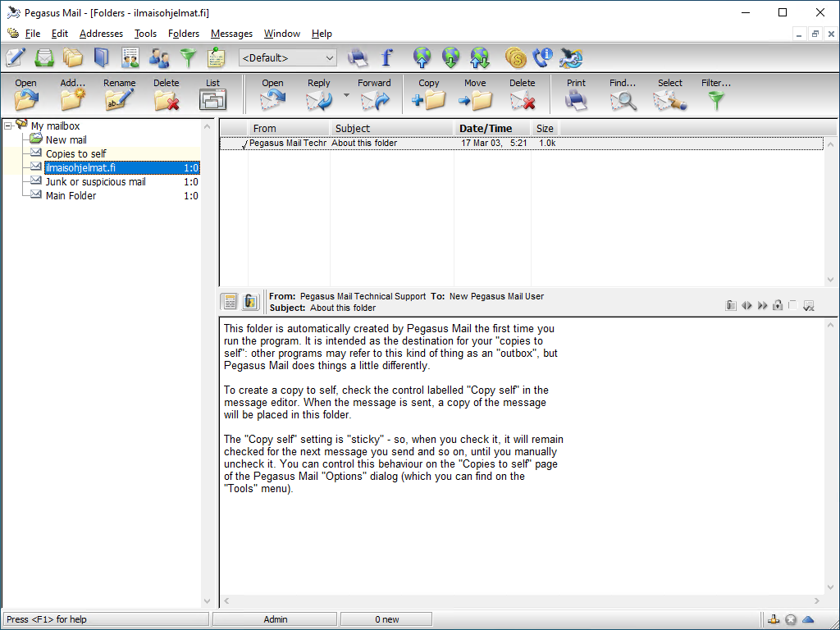Select the Copies to self folder
This screenshot has width=840, height=630.
tap(76, 153)
